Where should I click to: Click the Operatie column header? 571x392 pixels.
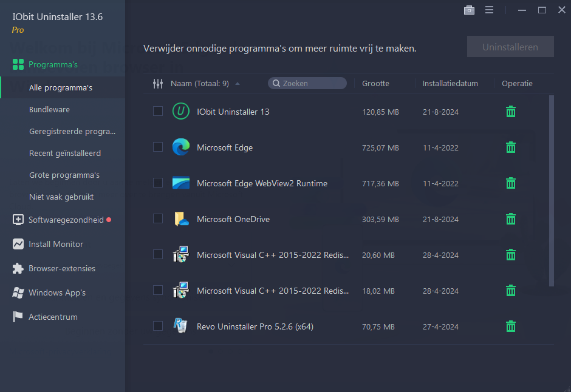pyautogui.click(x=517, y=84)
